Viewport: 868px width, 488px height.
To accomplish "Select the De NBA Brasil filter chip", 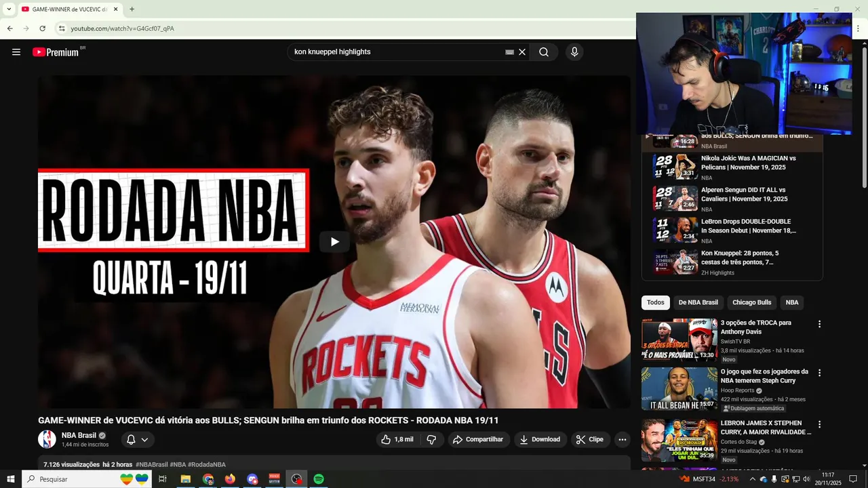I will (698, 302).
